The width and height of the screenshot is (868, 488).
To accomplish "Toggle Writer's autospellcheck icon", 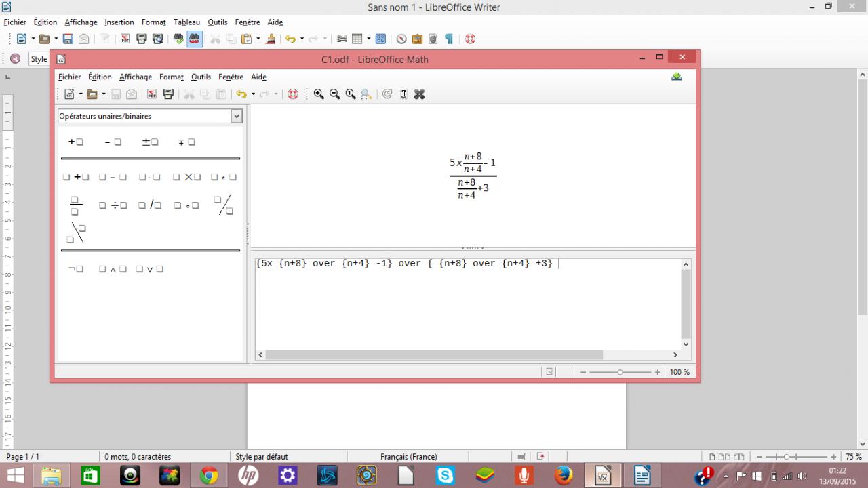I will [x=194, y=39].
